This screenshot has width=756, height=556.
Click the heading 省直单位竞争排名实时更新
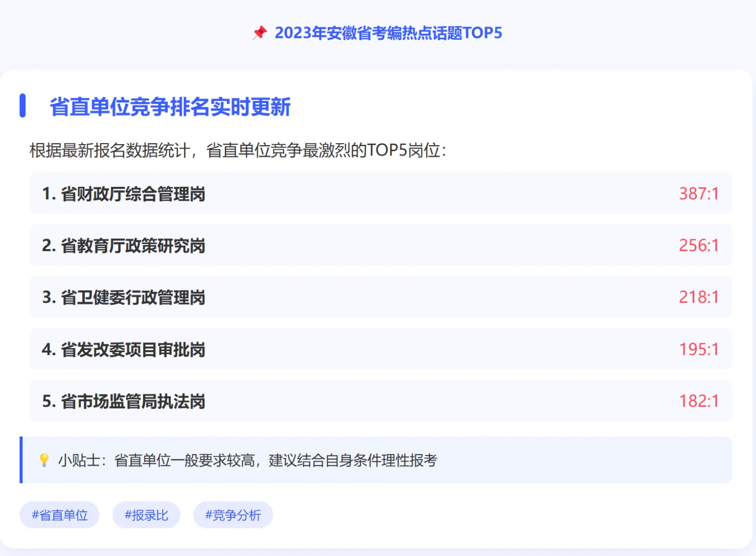pos(170,107)
